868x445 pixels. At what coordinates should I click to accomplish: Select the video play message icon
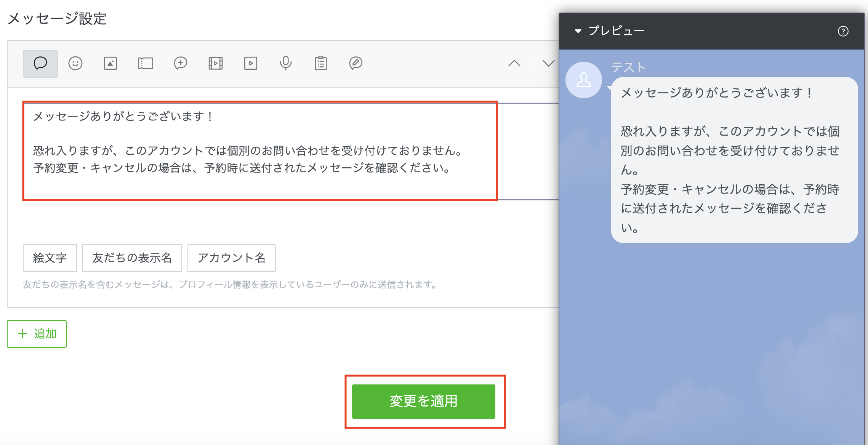[251, 63]
